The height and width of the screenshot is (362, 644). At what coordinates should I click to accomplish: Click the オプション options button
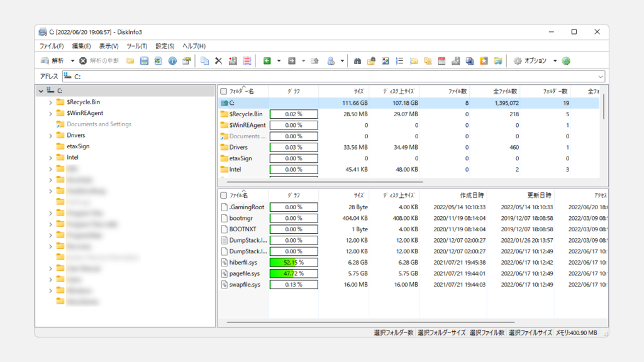click(530, 61)
